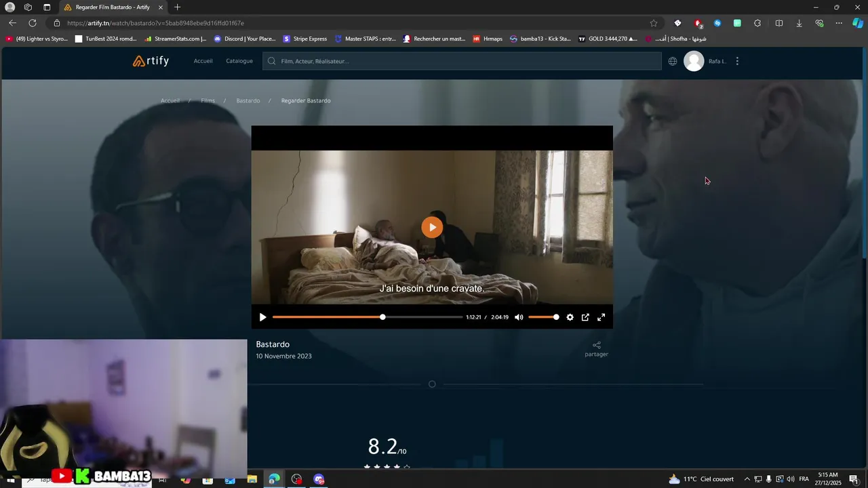
Task: Click the video progress seek bar
Action: coord(368,317)
